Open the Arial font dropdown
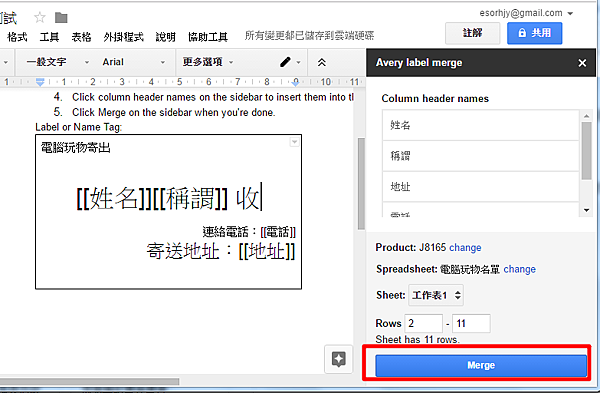 [133, 62]
